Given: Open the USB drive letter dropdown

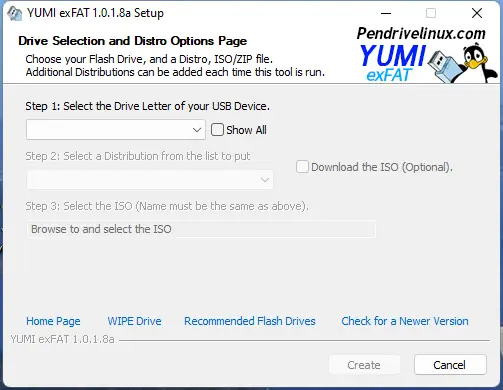Looking at the screenshot, I should (x=116, y=130).
